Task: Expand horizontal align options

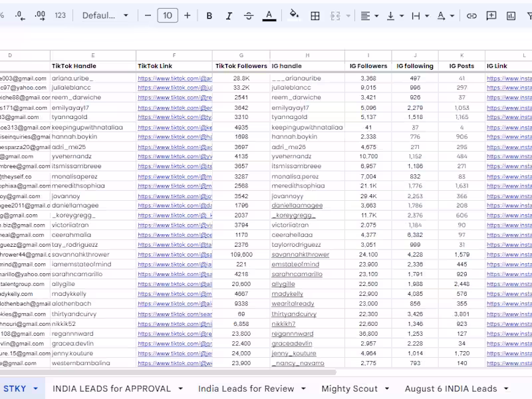Action: (368, 15)
